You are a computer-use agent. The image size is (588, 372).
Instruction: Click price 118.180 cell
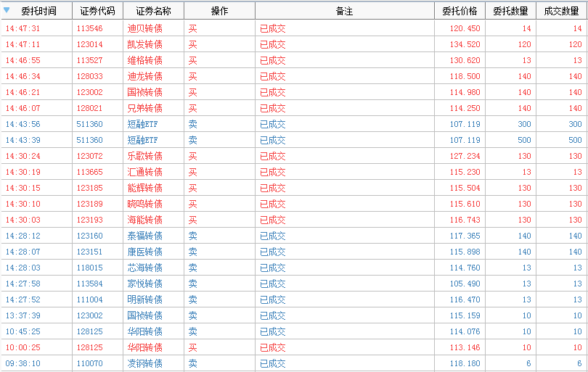point(465,363)
